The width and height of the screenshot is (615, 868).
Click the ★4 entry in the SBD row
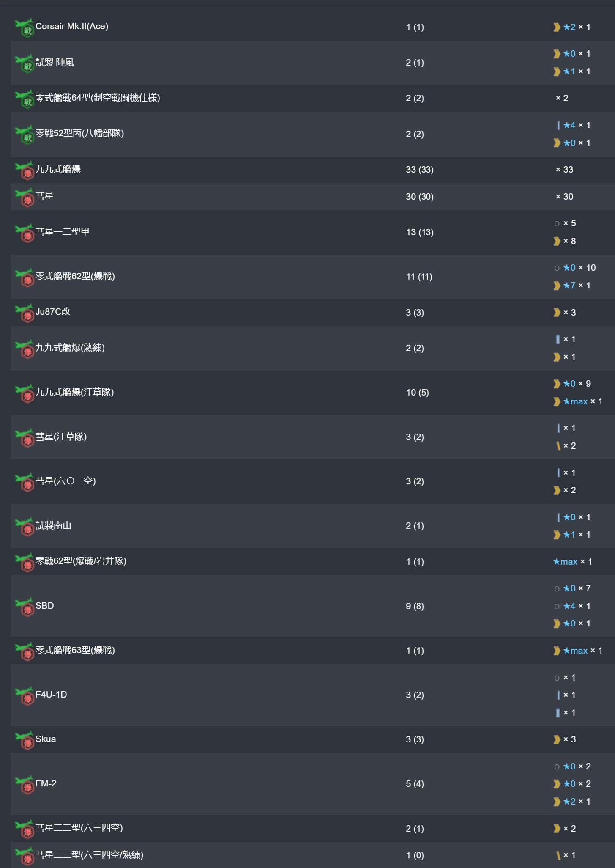[x=569, y=606]
